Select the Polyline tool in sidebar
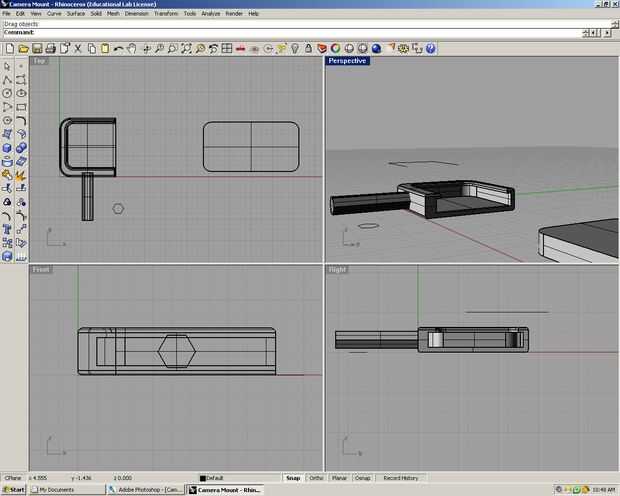Viewport: 620px width, 496px height. tap(7, 80)
